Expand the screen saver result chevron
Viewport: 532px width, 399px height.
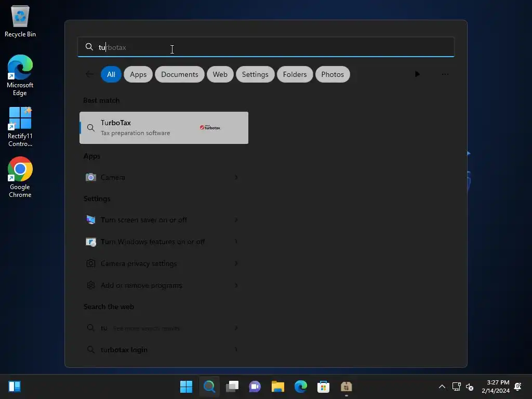click(236, 220)
